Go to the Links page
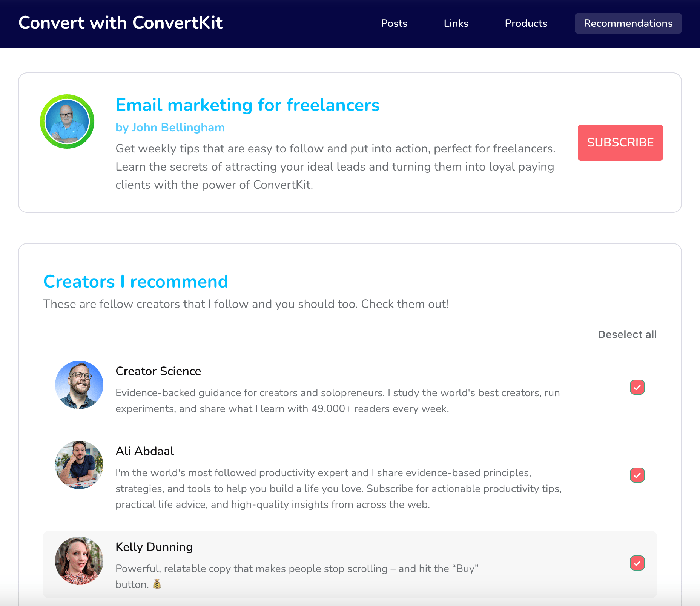700x606 pixels. coord(456,23)
